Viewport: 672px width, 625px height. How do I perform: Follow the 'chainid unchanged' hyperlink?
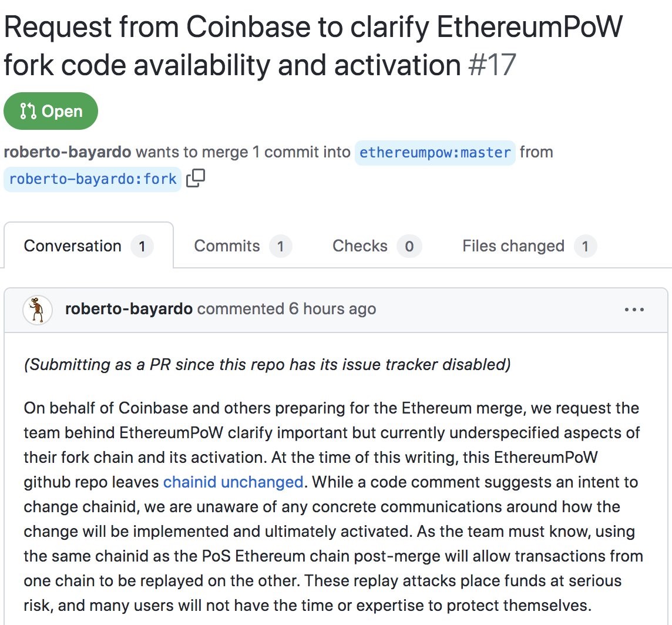pos(233,482)
